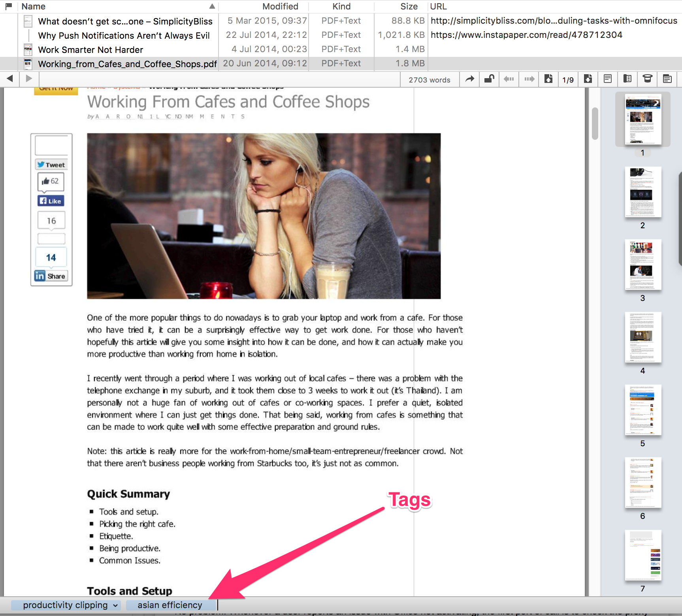This screenshot has width=682, height=616.
Task: Click the 'Common Issues.' bullet
Action: pos(130,561)
